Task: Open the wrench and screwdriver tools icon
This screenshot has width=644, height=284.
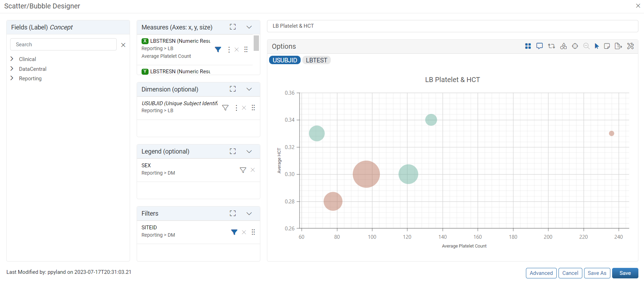Action: tap(630, 46)
